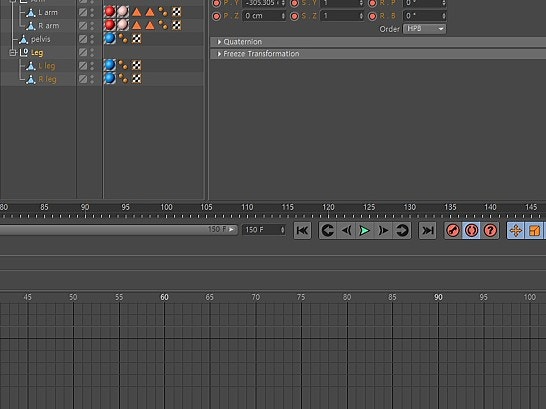Select the weight tag on L leg

(123, 65)
